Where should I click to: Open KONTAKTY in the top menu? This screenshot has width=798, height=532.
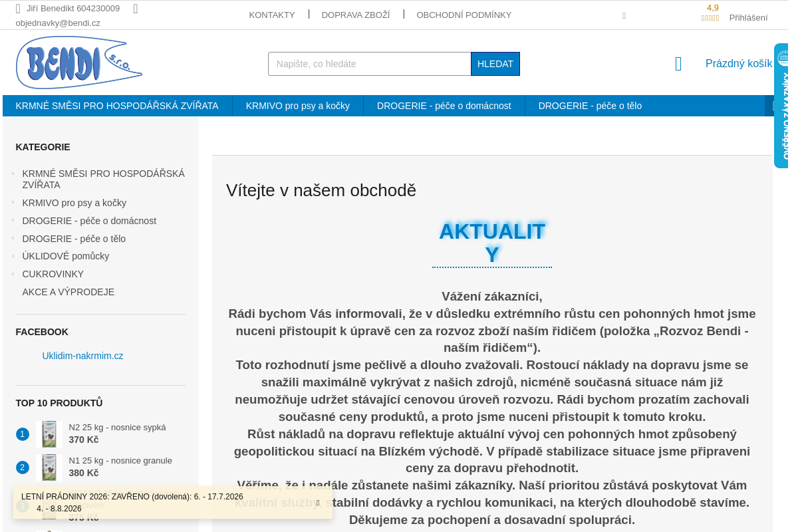click(272, 15)
